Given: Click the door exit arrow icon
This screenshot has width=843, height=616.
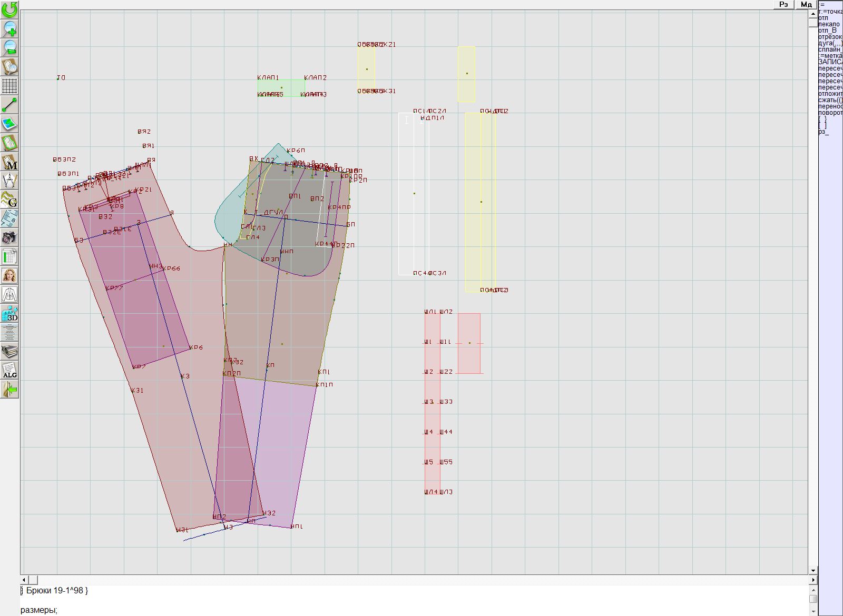Looking at the screenshot, I should pos(9,390).
